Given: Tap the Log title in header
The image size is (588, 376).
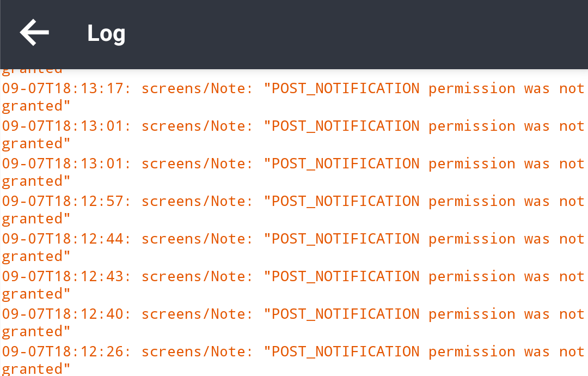Looking at the screenshot, I should 106,33.
